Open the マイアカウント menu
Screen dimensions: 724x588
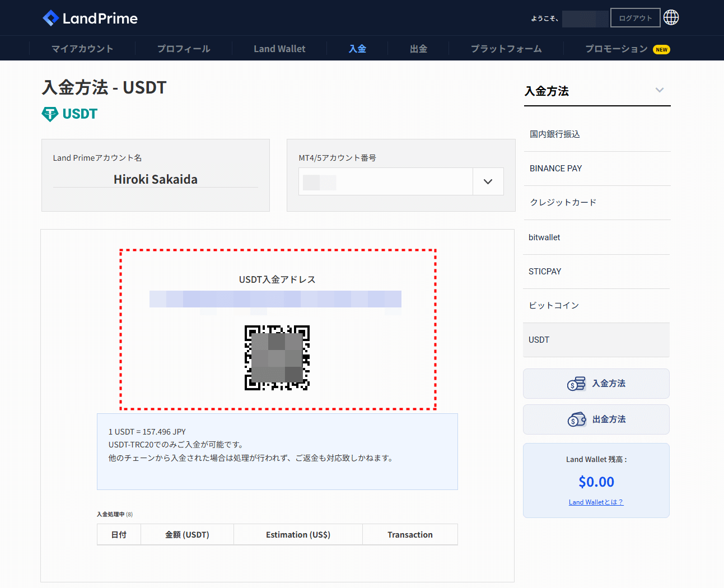pyautogui.click(x=82, y=49)
